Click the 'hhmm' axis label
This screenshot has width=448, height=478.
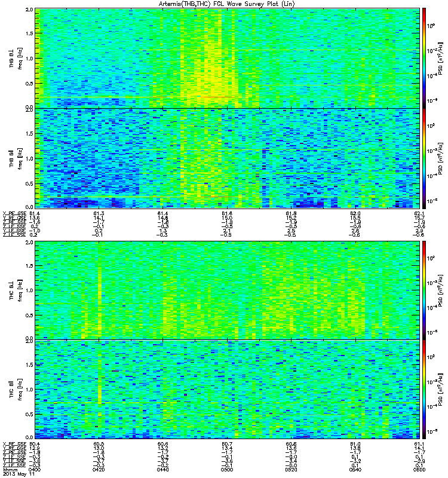pos(10,470)
